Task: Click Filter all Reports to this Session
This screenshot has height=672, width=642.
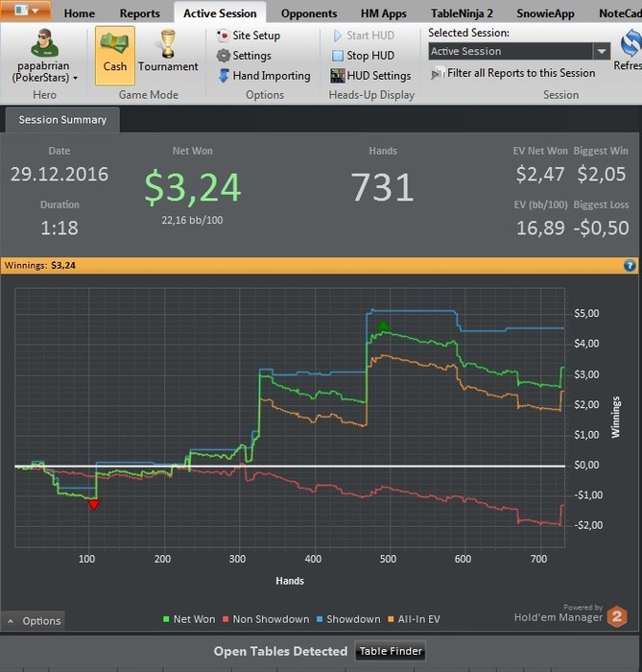Action: [513, 73]
